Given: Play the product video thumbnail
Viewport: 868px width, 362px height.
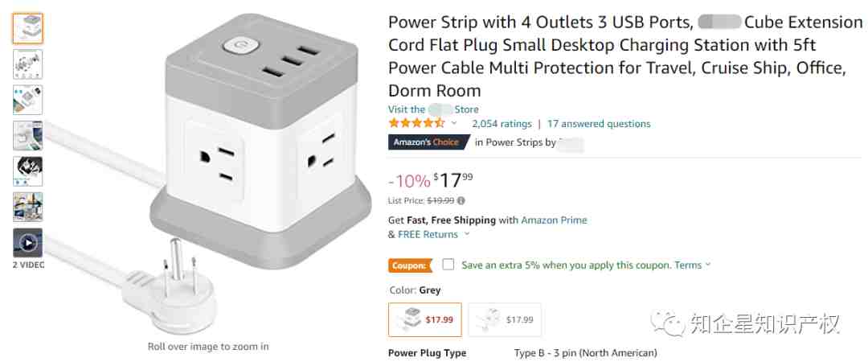Looking at the screenshot, I should pos(27,242).
